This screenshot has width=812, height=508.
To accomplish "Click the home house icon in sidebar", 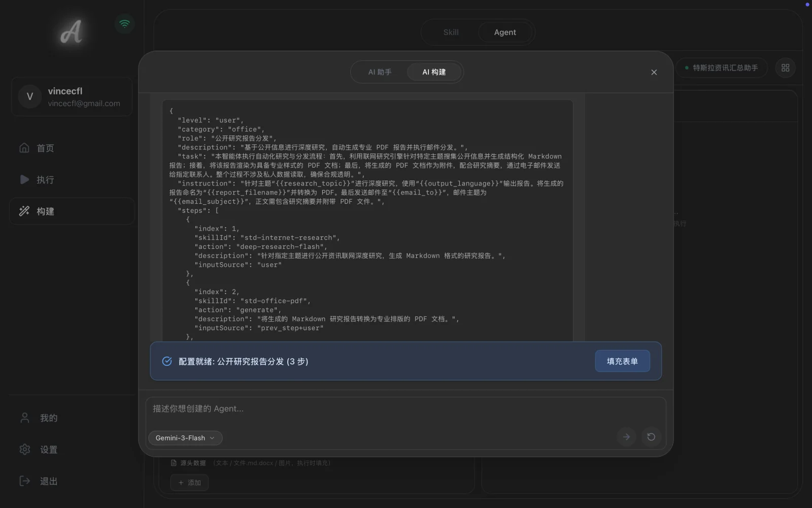I will click(x=24, y=148).
